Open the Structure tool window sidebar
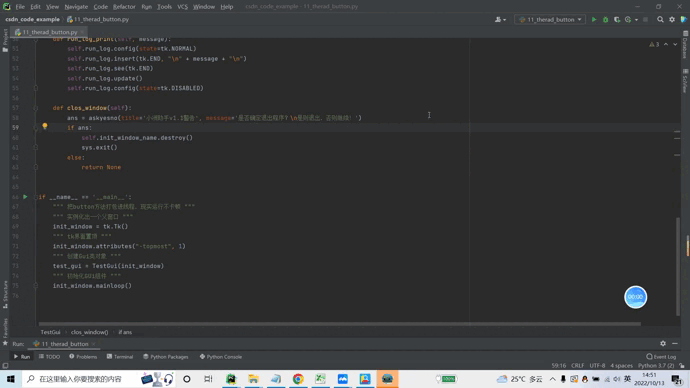Screen dimensions: 690x388 (5, 294)
